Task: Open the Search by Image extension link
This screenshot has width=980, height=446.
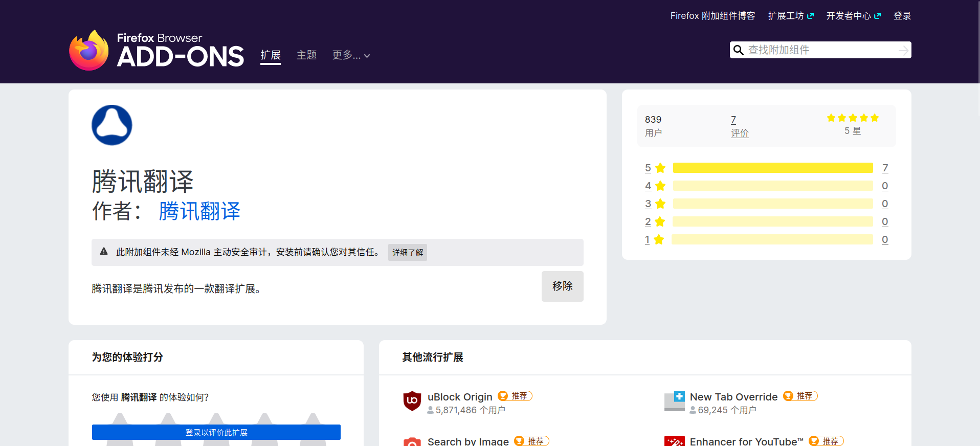Action: (468, 441)
